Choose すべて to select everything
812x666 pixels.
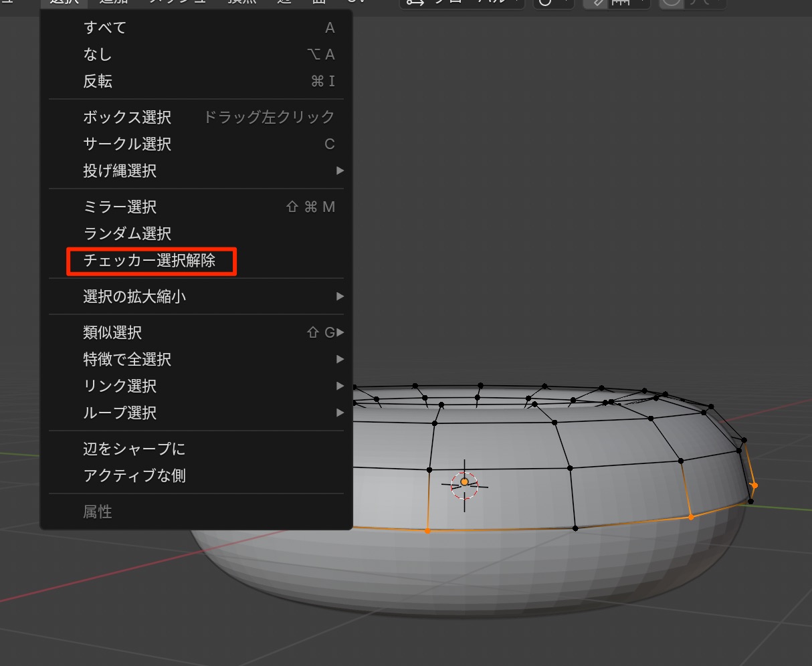click(x=105, y=27)
